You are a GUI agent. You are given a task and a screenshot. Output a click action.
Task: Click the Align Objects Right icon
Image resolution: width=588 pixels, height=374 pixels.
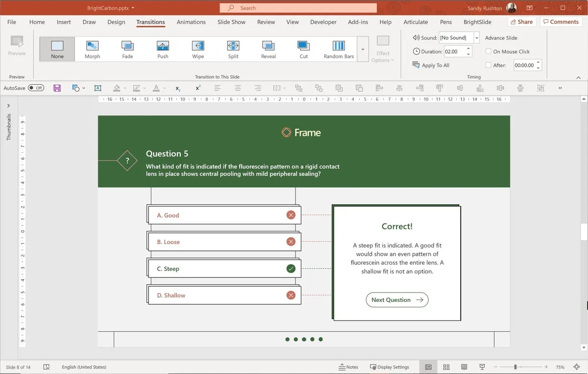click(x=419, y=88)
